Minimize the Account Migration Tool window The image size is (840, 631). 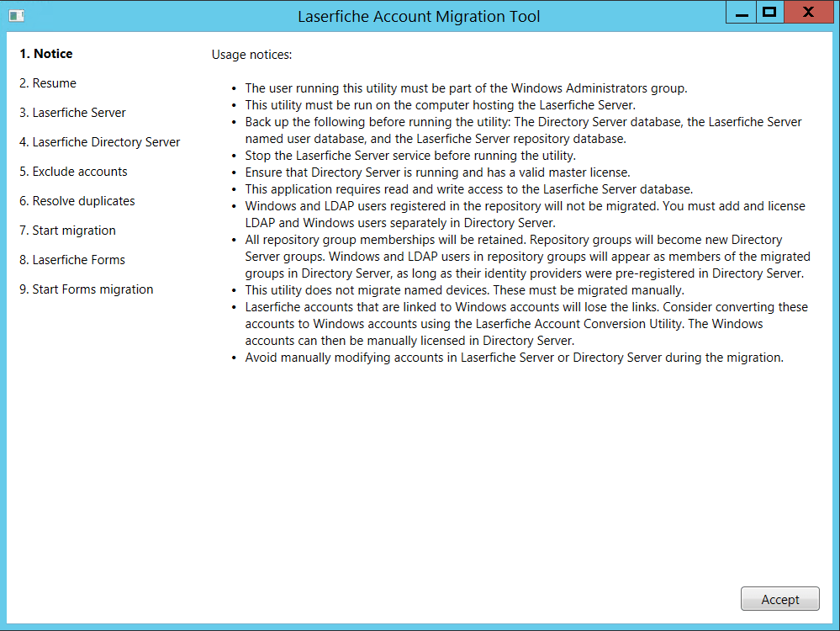pos(742,13)
